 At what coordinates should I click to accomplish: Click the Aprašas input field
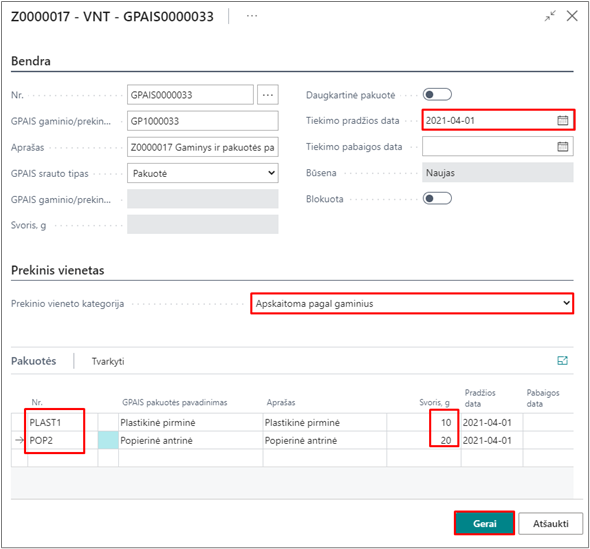203,147
